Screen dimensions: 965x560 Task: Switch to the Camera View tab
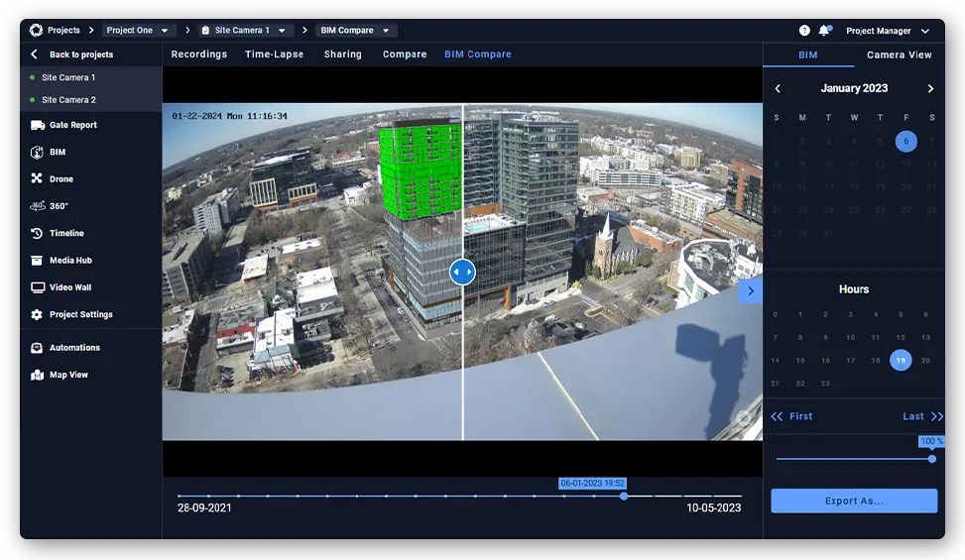(x=899, y=55)
